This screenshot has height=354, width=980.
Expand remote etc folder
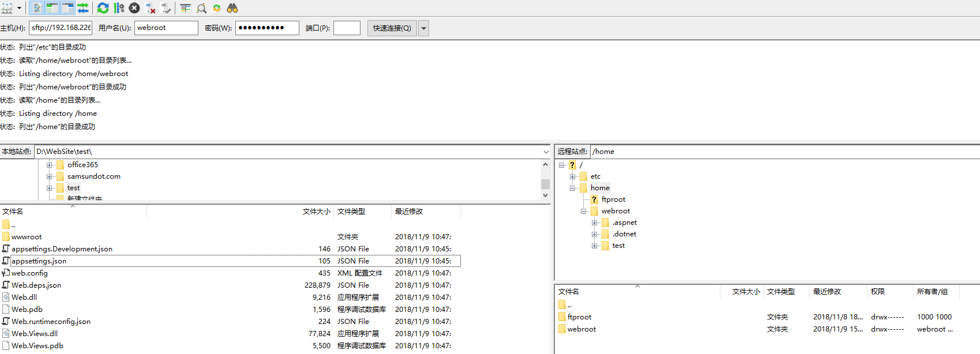(572, 176)
